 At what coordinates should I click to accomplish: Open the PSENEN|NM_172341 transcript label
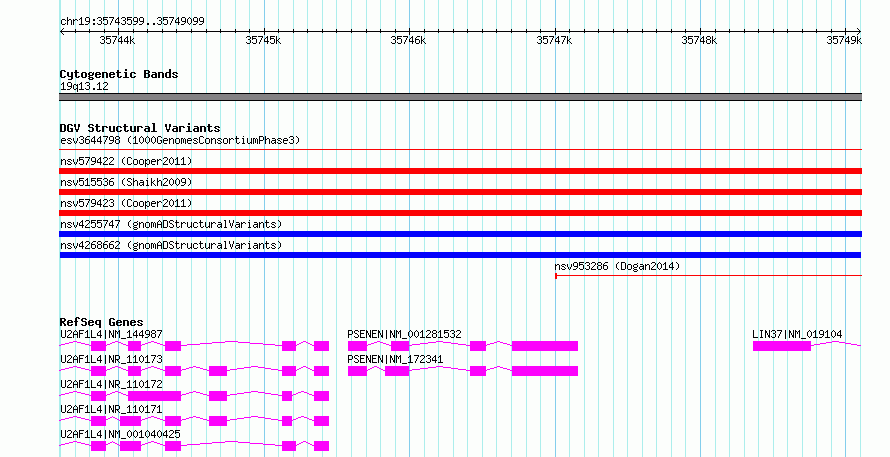coord(395,359)
